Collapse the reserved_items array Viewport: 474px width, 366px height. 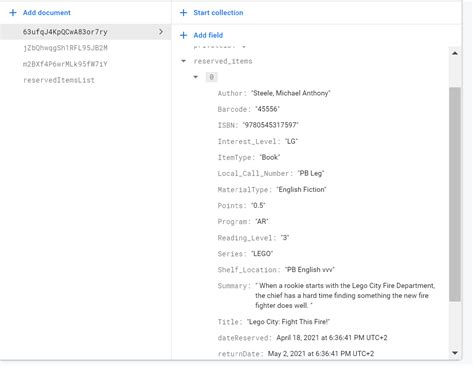pyautogui.click(x=183, y=61)
